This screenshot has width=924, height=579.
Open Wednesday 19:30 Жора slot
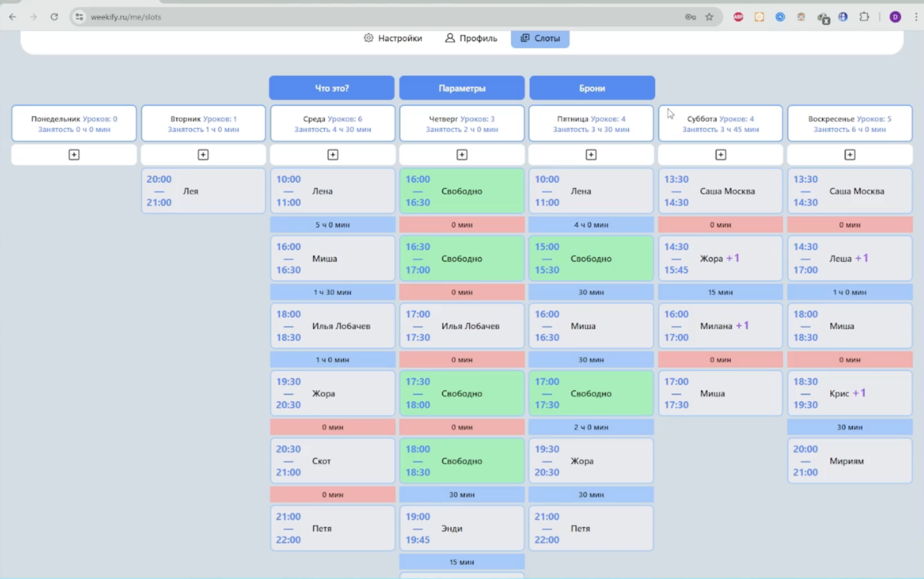click(x=333, y=394)
